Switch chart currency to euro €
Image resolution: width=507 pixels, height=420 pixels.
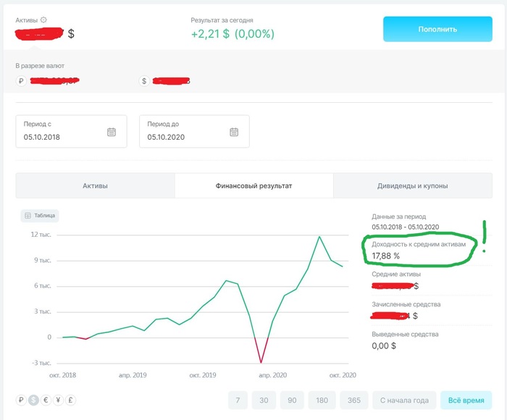click(46, 400)
